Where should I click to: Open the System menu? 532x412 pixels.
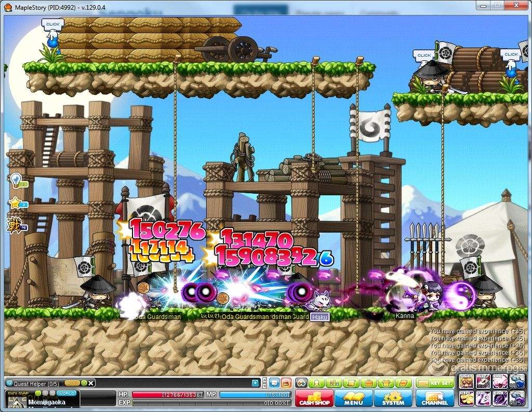pyautogui.click(x=393, y=398)
